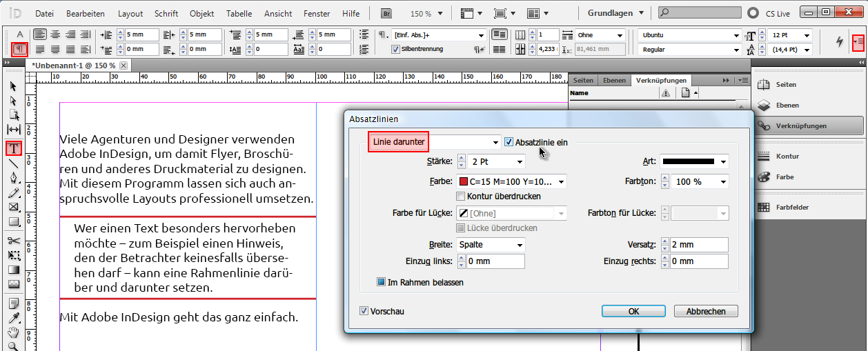
Task: Open Farbfelder panel from the dock
Action: click(x=792, y=207)
